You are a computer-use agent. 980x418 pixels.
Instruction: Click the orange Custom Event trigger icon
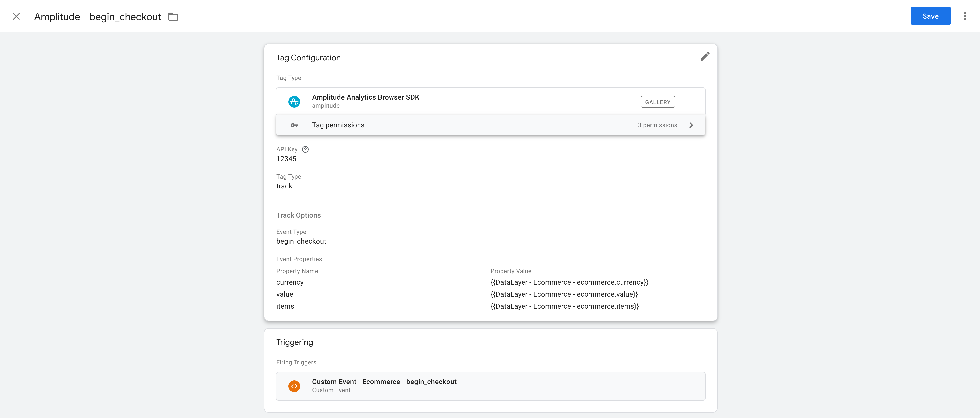pos(294,386)
